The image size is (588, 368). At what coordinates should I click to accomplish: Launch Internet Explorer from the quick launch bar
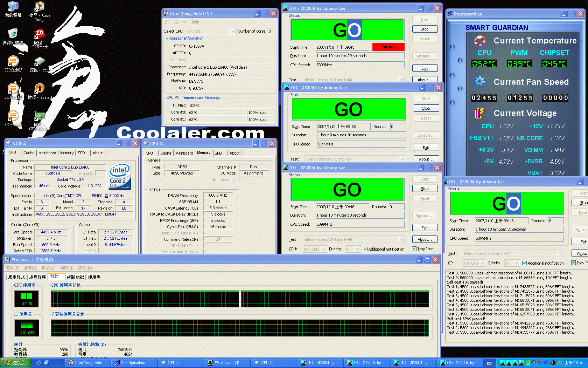pos(39,363)
